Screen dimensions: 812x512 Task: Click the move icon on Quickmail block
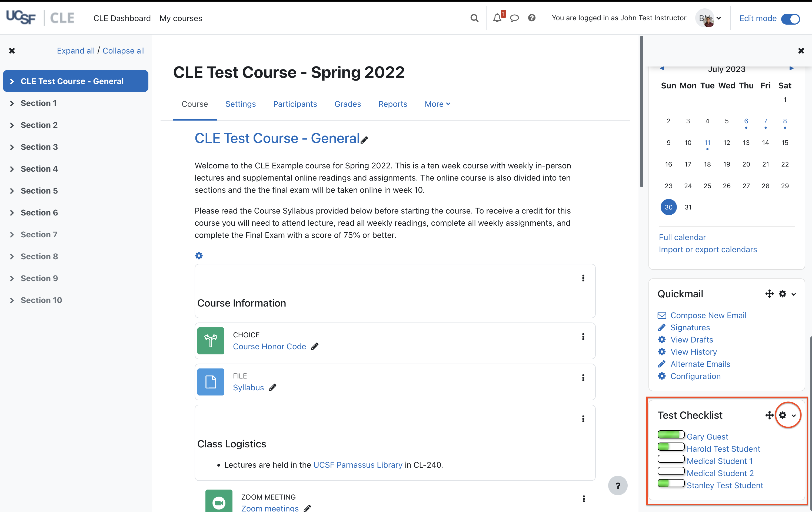769,294
